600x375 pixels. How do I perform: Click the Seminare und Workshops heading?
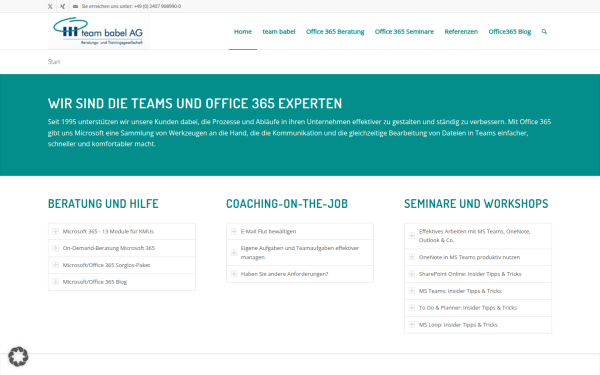point(476,204)
